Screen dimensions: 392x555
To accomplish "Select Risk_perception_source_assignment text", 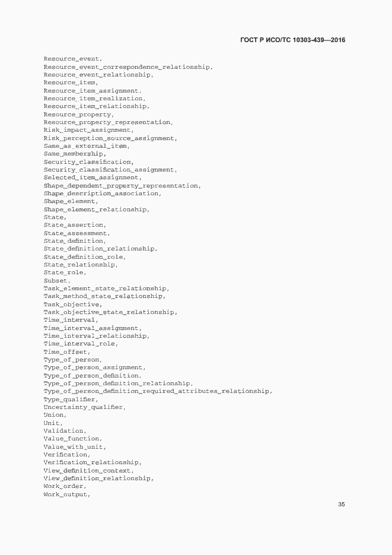I will (x=110, y=138).
